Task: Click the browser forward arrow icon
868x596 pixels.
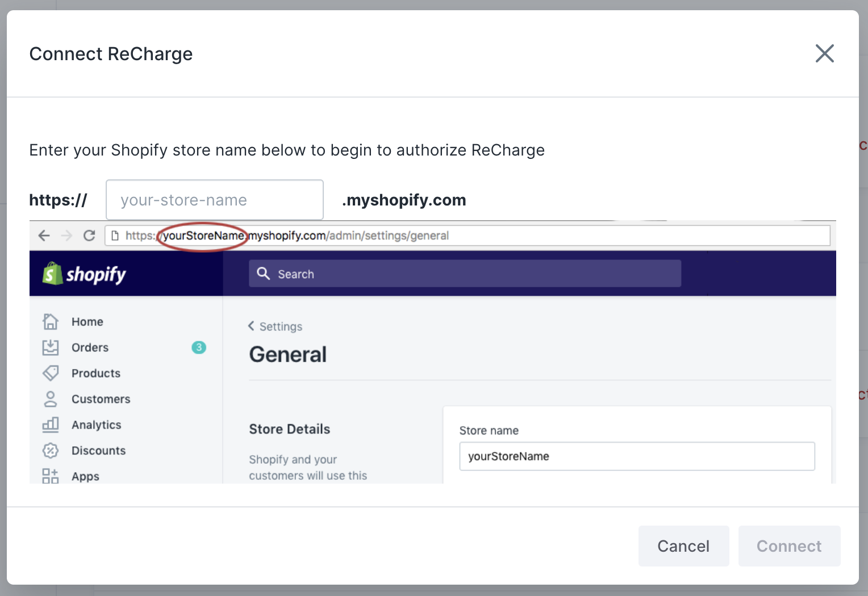Action: (x=66, y=236)
